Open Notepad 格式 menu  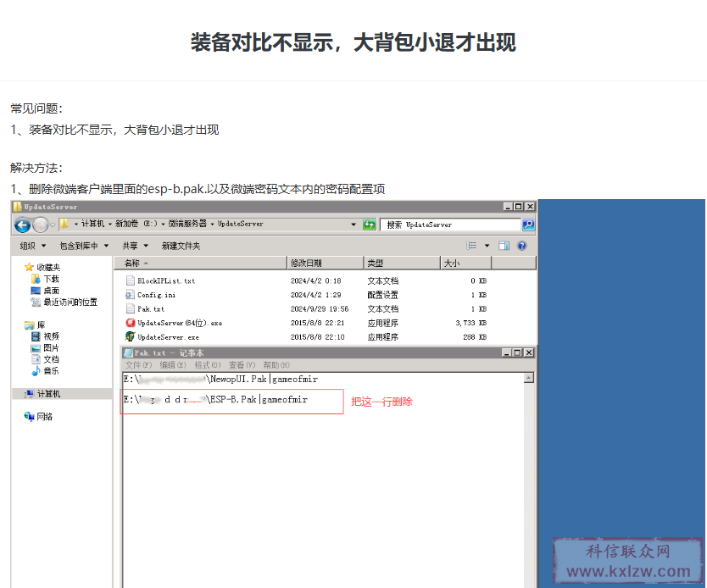pos(208,365)
